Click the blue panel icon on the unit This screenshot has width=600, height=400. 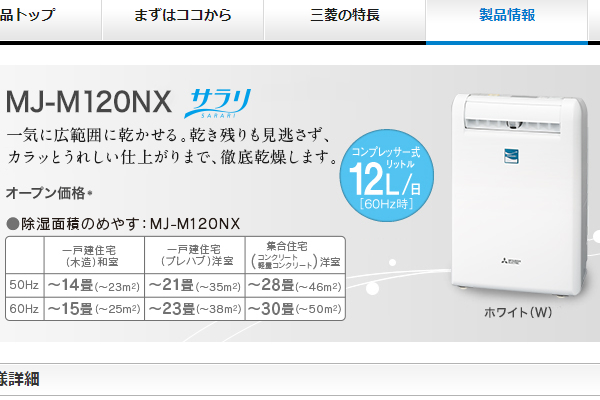click(x=511, y=156)
